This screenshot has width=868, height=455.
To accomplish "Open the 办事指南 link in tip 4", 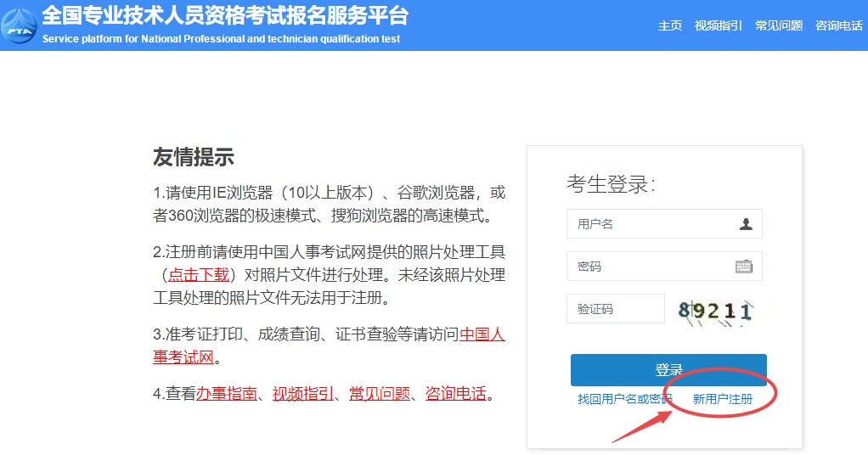I will click(x=227, y=394).
